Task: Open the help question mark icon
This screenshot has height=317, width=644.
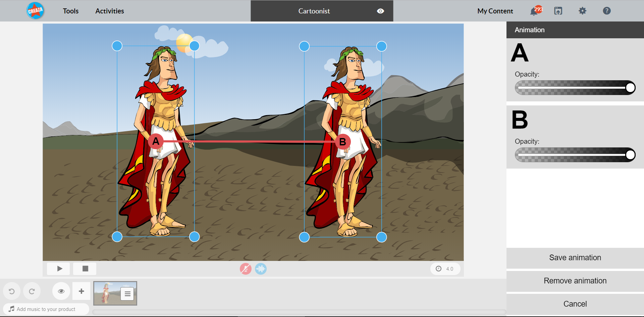Action: [606, 11]
